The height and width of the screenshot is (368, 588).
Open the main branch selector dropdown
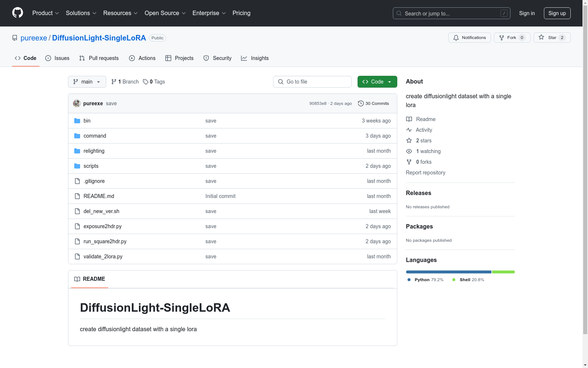click(87, 82)
